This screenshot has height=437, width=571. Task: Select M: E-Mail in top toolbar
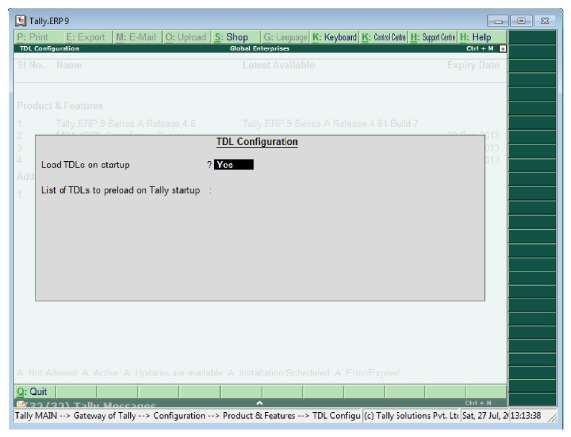(x=137, y=37)
